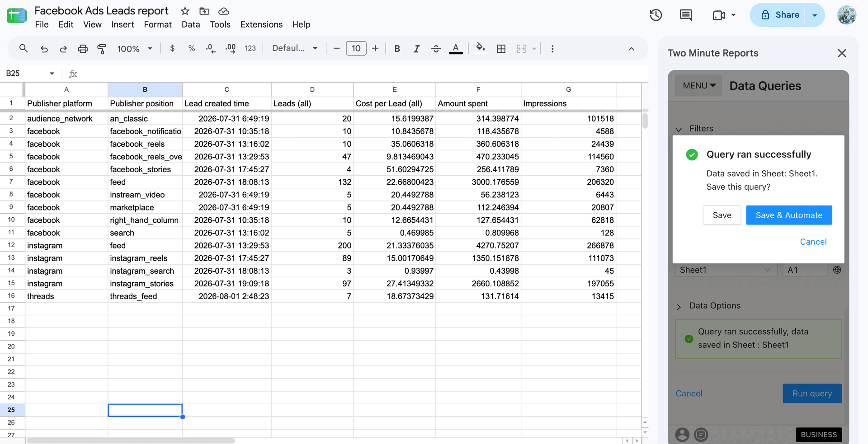Open the font family dropdown
This screenshot has height=444, width=868.
(x=295, y=48)
